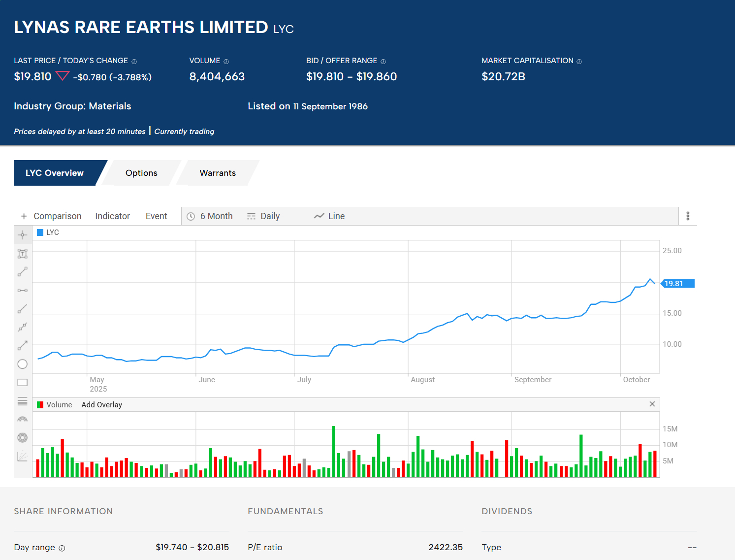Viewport: 735px width, 560px height.
Task: Click the plus icon beside Comparison
Action: point(24,216)
